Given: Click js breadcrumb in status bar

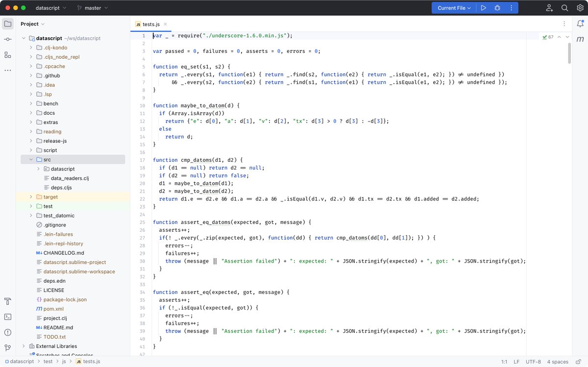Looking at the screenshot, I should (64, 362).
